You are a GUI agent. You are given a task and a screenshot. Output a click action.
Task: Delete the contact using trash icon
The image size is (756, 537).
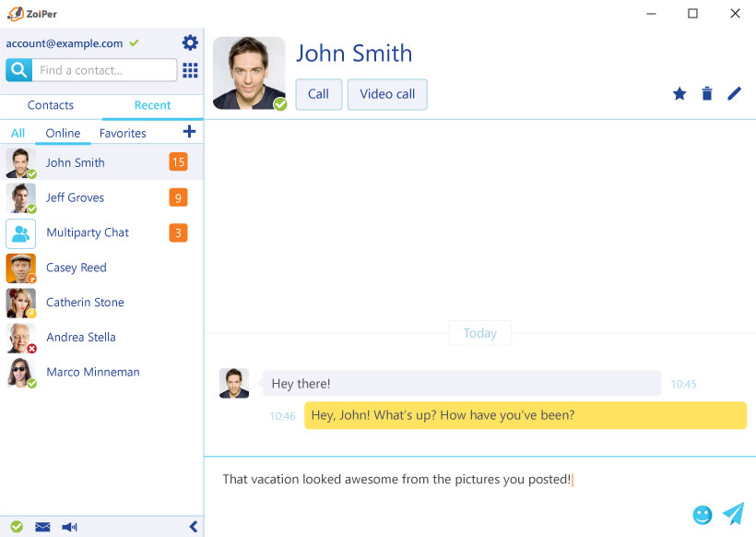[x=707, y=93]
